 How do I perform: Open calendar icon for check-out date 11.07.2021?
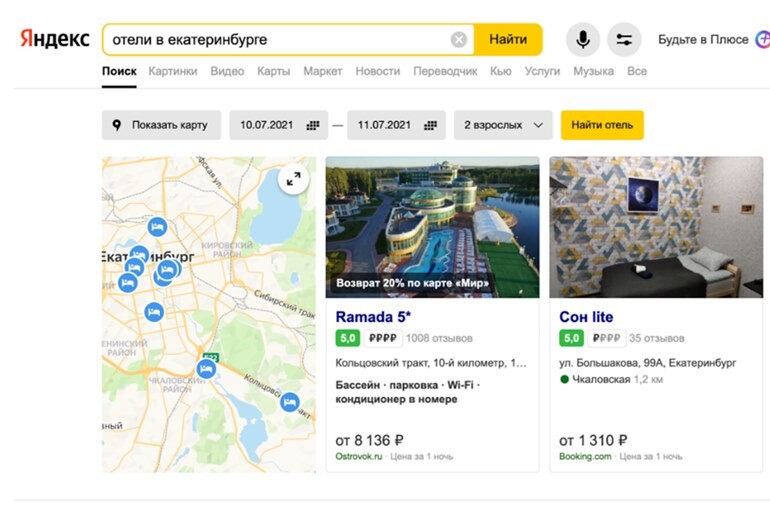[x=430, y=125]
